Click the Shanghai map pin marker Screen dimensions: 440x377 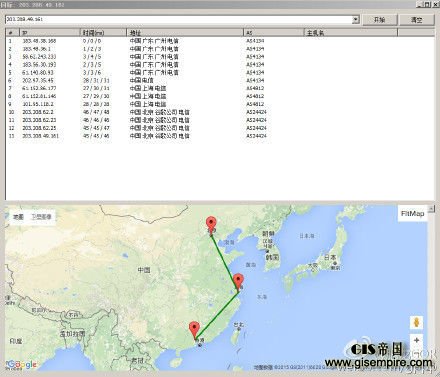click(238, 282)
